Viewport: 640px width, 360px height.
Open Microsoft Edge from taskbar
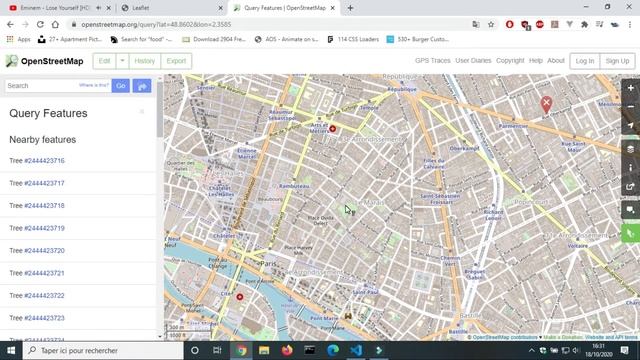(333, 350)
